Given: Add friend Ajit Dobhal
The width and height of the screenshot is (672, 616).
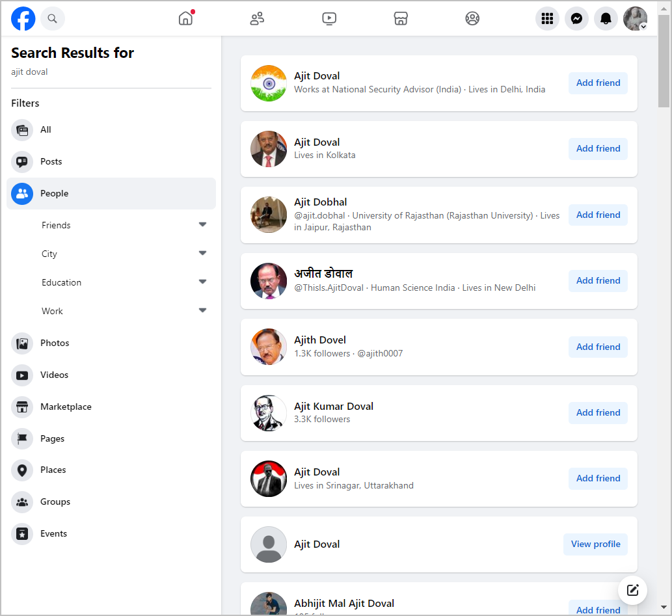Looking at the screenshot, I should [598, 215].
